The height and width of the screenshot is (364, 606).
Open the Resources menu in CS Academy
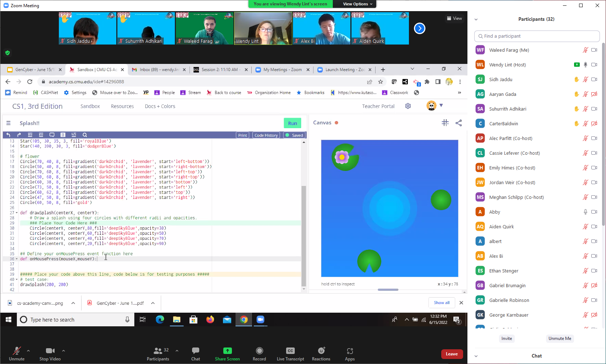122,106
